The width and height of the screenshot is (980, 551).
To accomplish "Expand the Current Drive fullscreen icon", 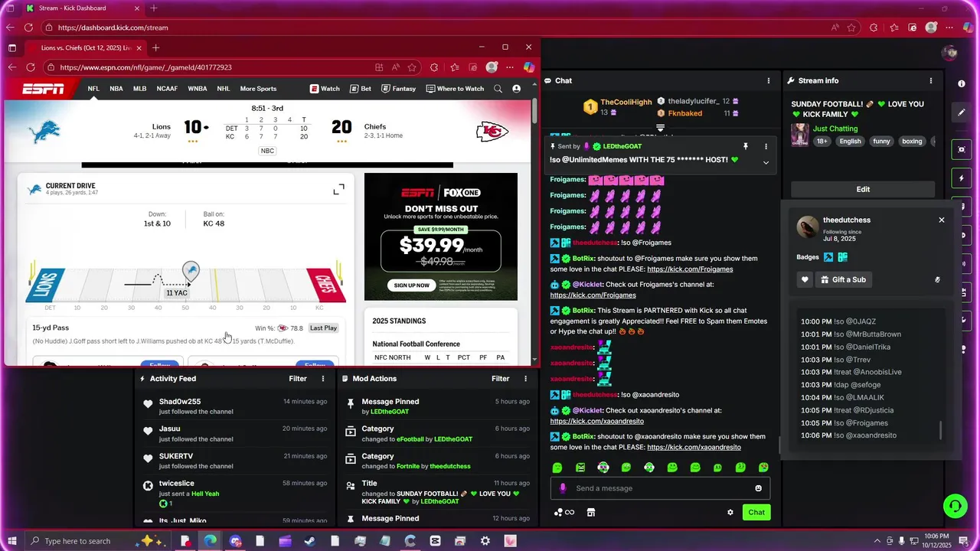I will tap(338, 189).
